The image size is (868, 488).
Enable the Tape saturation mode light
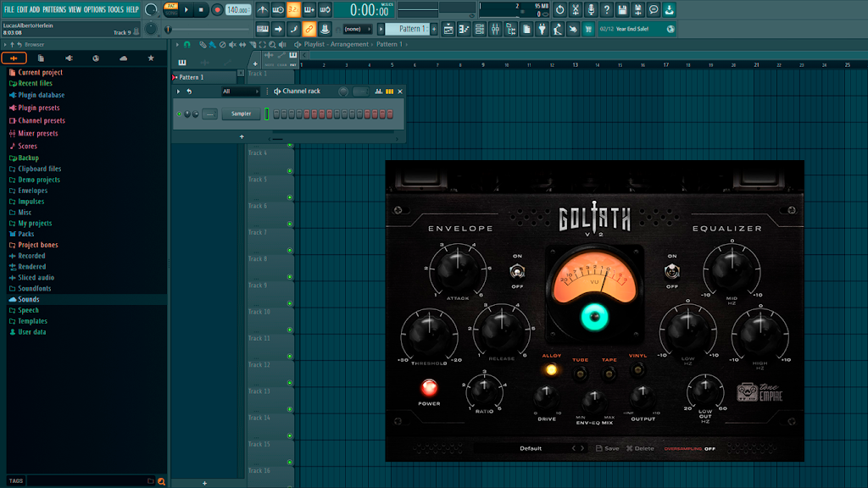pos(609,374)
